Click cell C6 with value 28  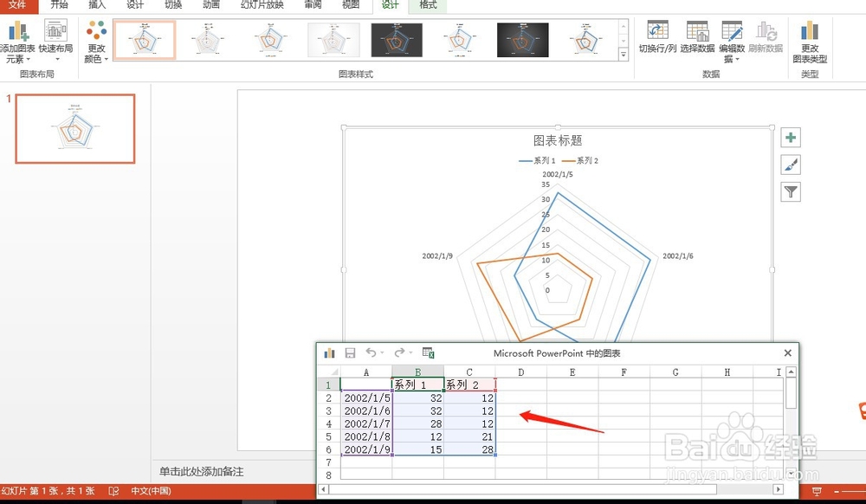point(469,449)
